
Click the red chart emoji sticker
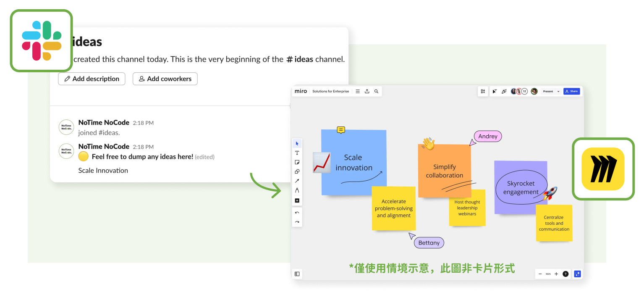coord(322,163)
